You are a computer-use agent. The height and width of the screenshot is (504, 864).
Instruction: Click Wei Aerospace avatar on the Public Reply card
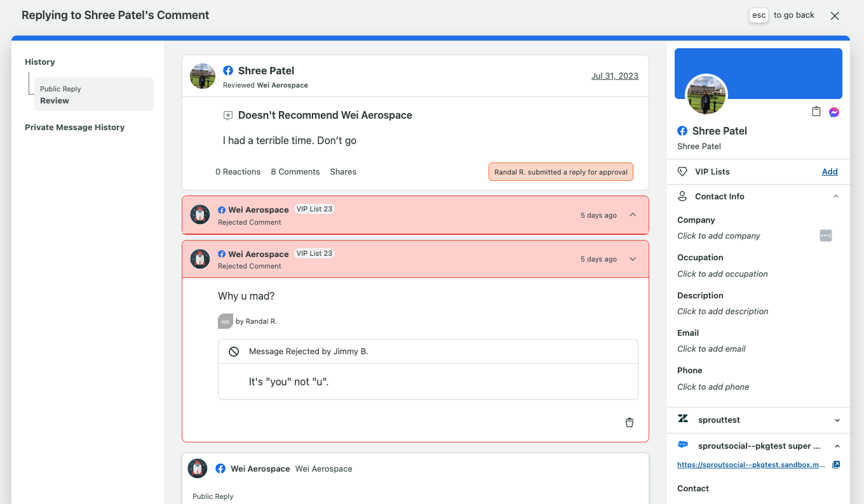[198, 468]
